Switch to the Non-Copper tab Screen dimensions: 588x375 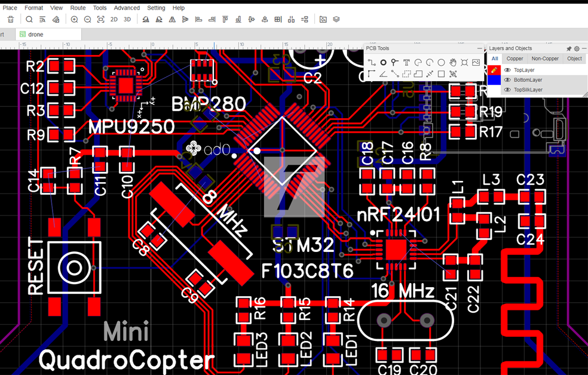pos(545,59)
